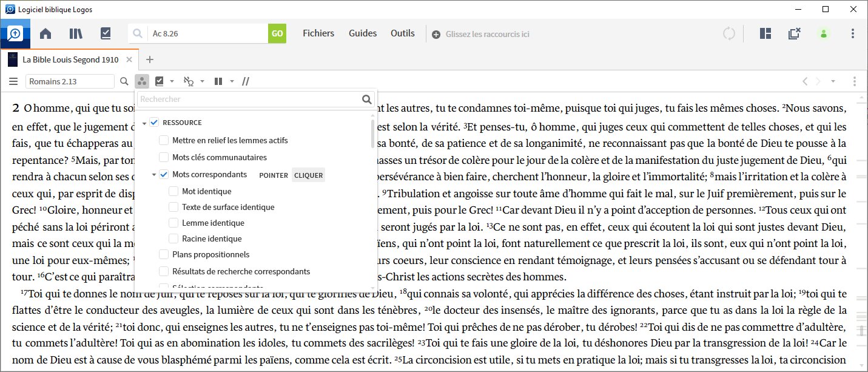The width and height of the screenshot is (868, 372).
Task: Open the Outils menu
Action: [403, 33]
